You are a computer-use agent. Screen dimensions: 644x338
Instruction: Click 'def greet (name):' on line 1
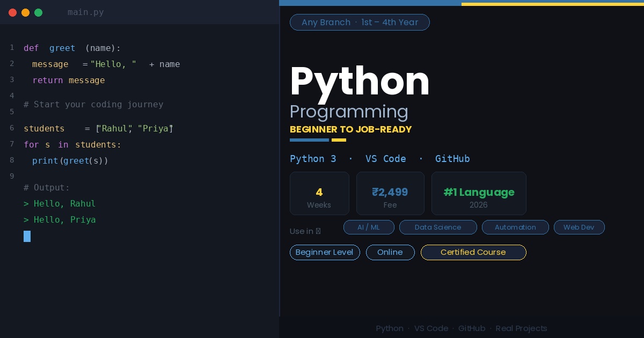click(x=72, y=48)
